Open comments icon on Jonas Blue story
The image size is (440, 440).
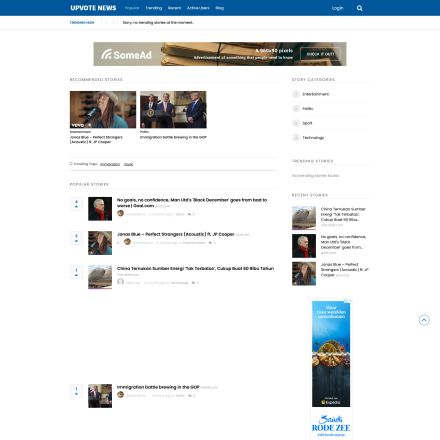(x=210, y=243)
